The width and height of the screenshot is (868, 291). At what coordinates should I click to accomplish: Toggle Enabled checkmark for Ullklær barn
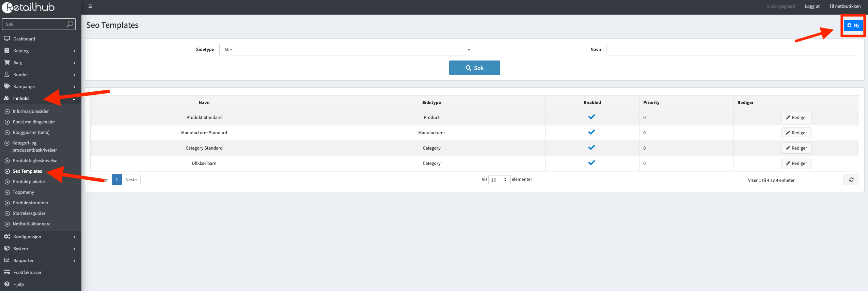[591, 163]
